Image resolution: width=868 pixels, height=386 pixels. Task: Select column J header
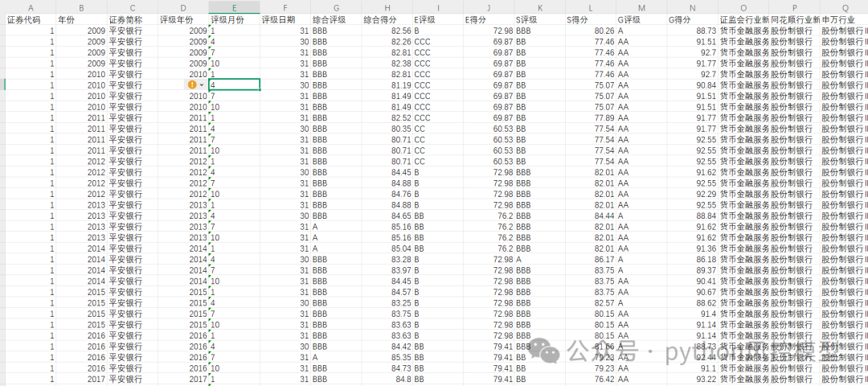point(489,8)
